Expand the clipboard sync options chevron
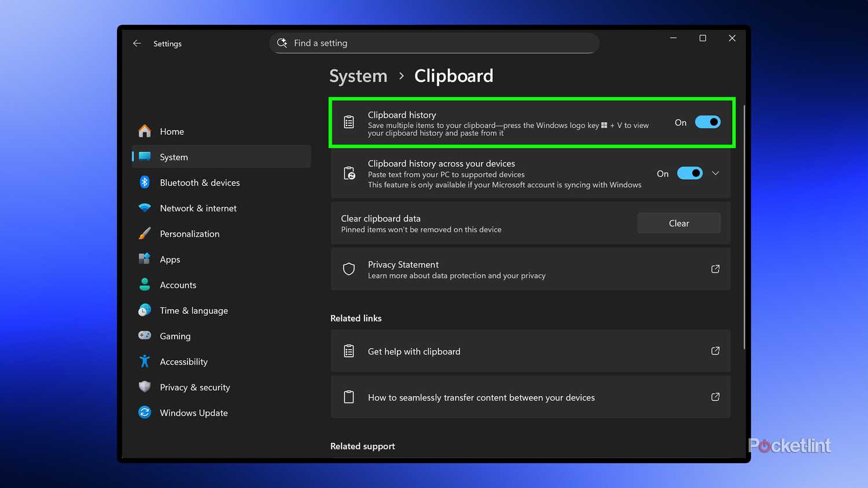This screenshot has height=488, width=868. [716, 173]
